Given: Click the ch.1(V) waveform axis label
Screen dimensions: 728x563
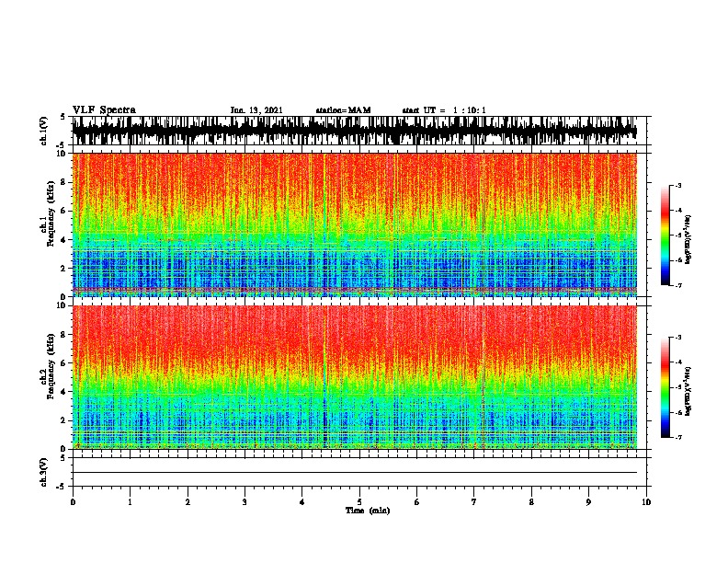Looking at the screenshot, I should 44,131.
